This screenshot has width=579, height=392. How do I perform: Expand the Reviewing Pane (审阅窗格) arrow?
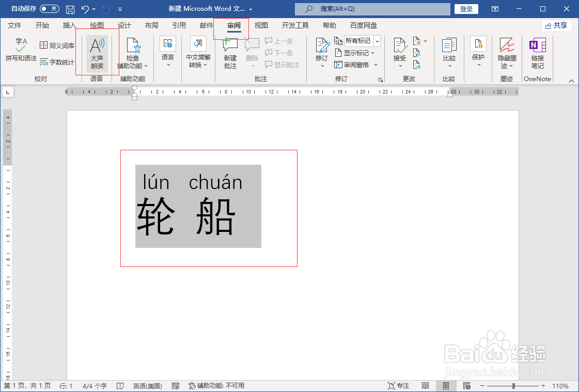point(375,65)
